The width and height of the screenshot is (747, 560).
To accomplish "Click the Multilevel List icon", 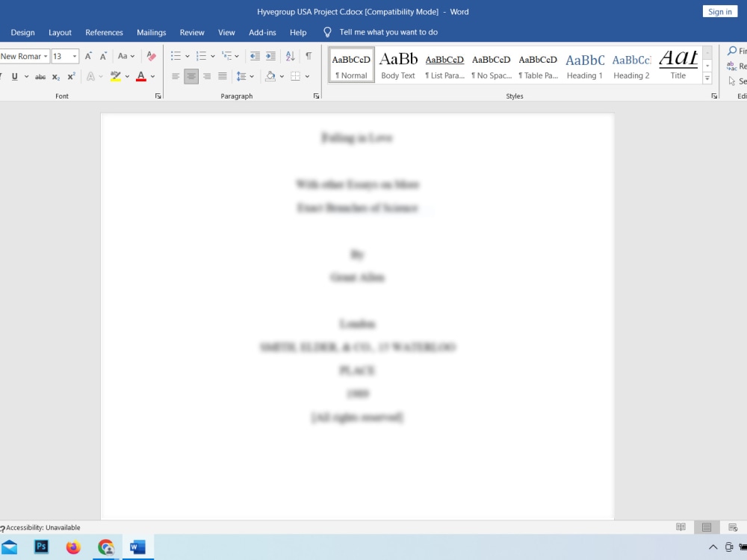I will click(x=227, y=56).
